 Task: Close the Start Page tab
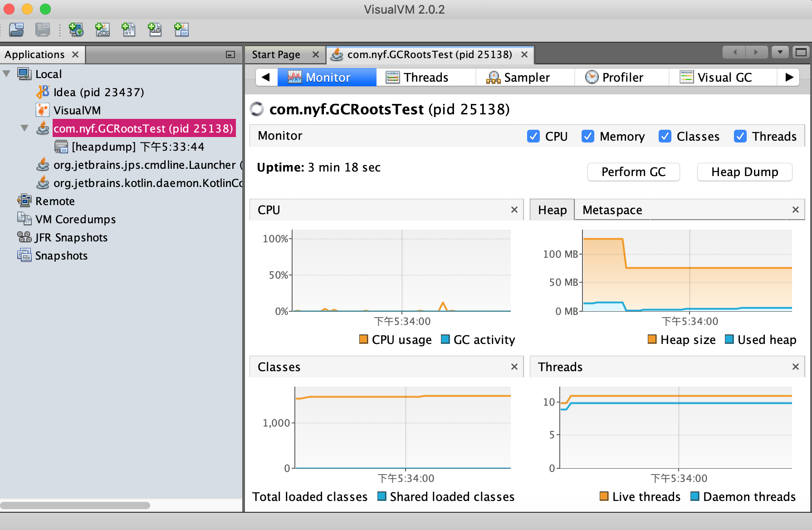pos(316,54)
